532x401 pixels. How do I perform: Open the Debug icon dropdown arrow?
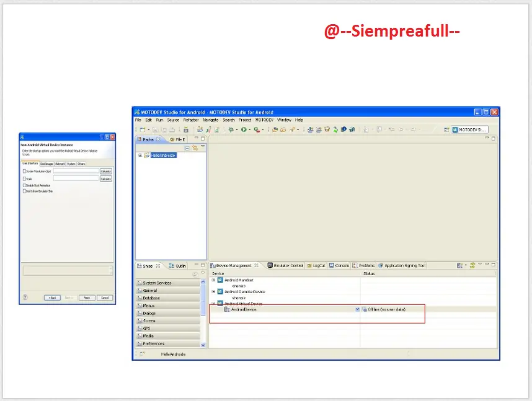click(237, 130)
